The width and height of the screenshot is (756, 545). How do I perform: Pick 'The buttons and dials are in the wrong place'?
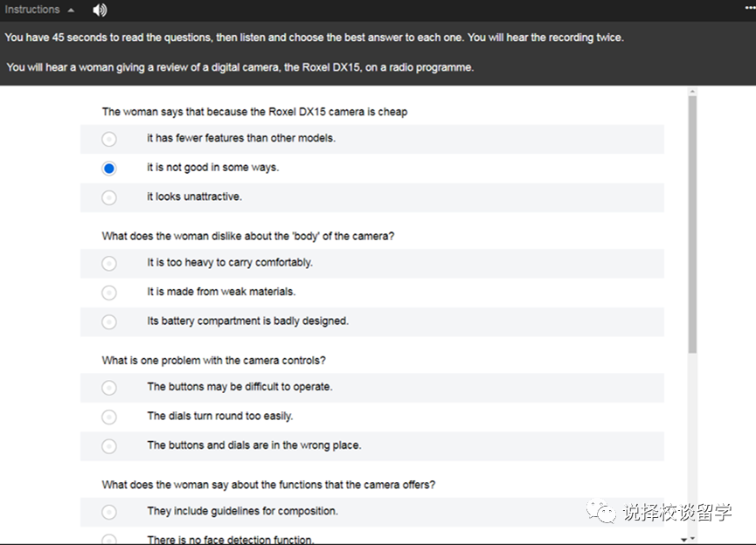click(x=109, y=446)
